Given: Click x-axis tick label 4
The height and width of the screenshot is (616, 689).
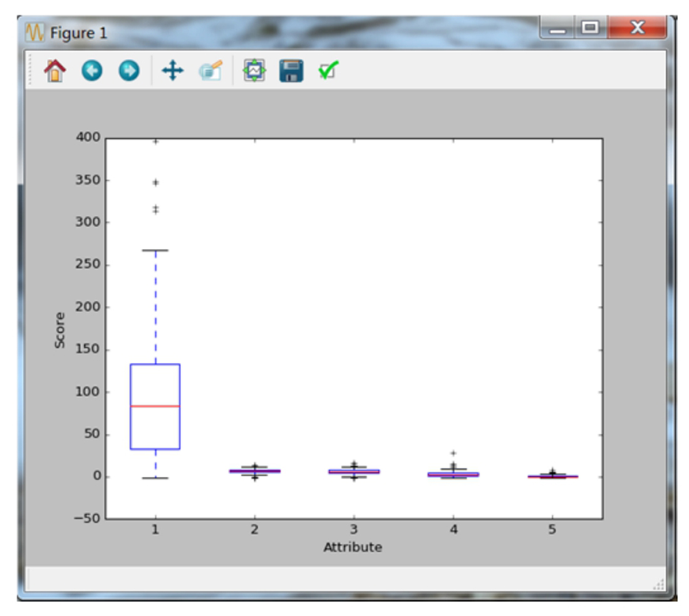Looking at the screenshot, I should [x=453, y=530].
